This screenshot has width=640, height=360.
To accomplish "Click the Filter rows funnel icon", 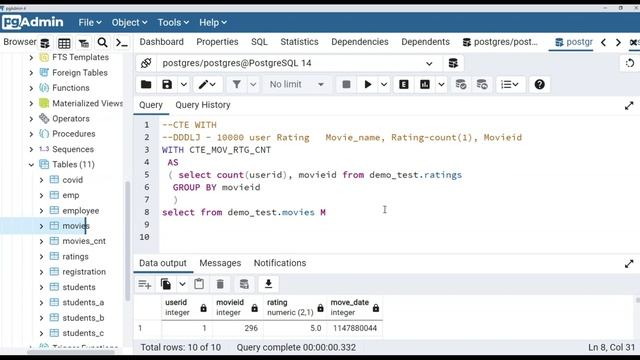I will [236, 84].
